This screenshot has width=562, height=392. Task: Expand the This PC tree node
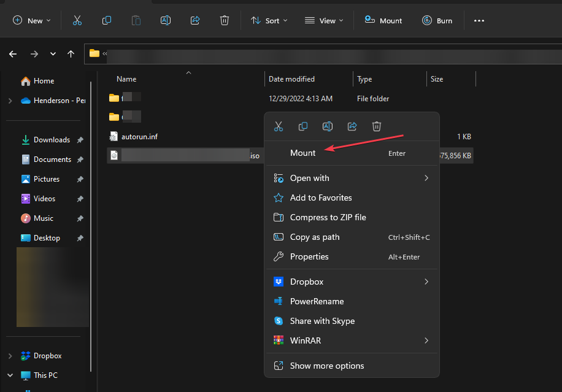10,375
